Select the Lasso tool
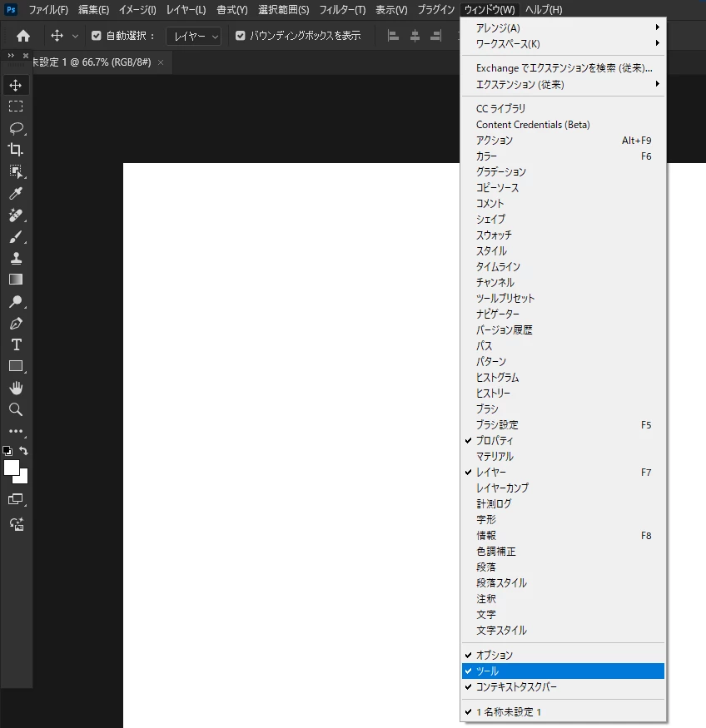This screenshot has height=728, width=706. 17,128
